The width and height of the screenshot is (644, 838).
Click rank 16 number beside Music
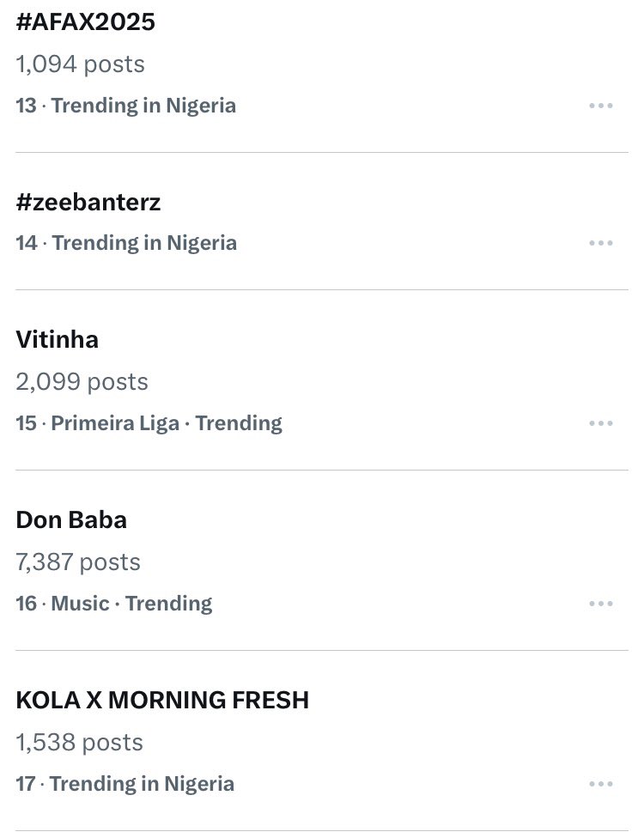tap(26, 604)
